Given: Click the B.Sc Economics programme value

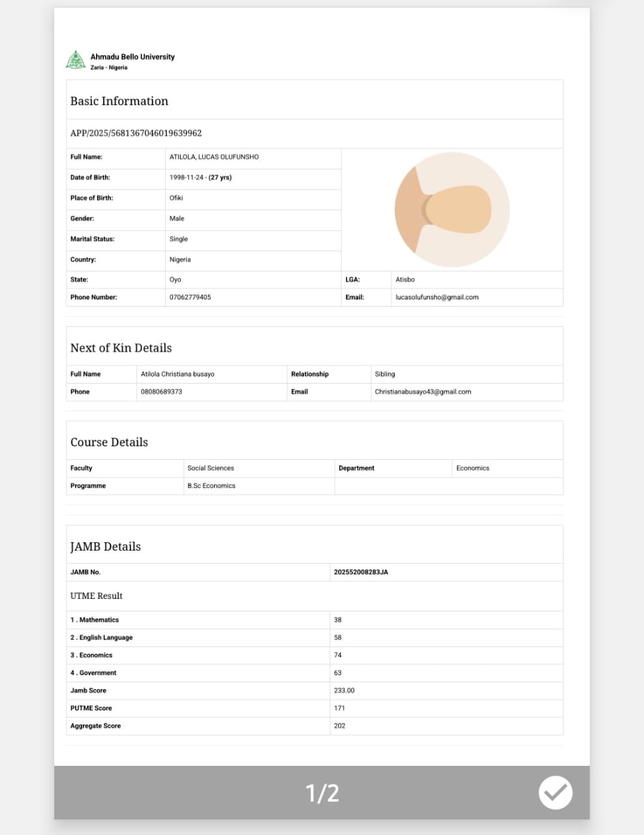Looking at the screenshot, I should coord(211,486).
